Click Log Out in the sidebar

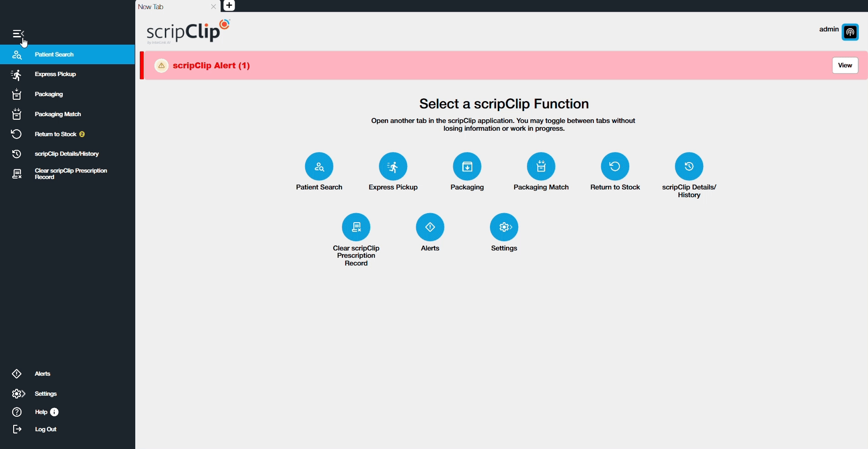tap(46, 429)
